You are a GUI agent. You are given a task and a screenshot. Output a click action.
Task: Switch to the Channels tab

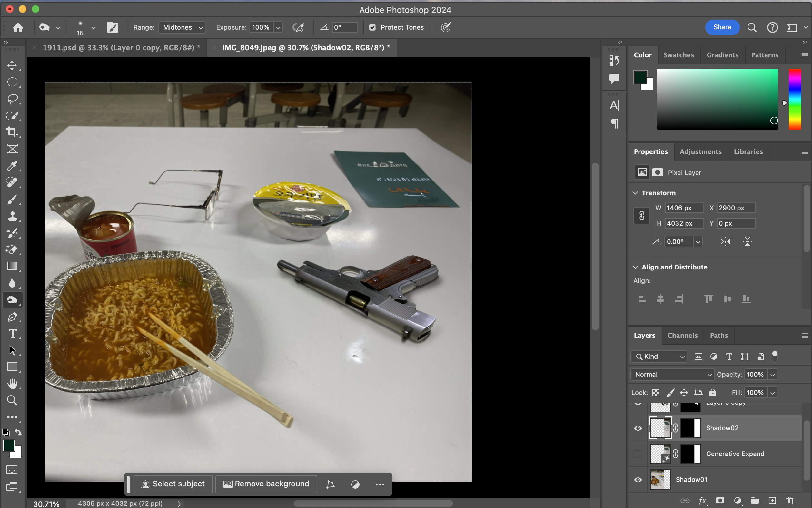tap(682, 335)
